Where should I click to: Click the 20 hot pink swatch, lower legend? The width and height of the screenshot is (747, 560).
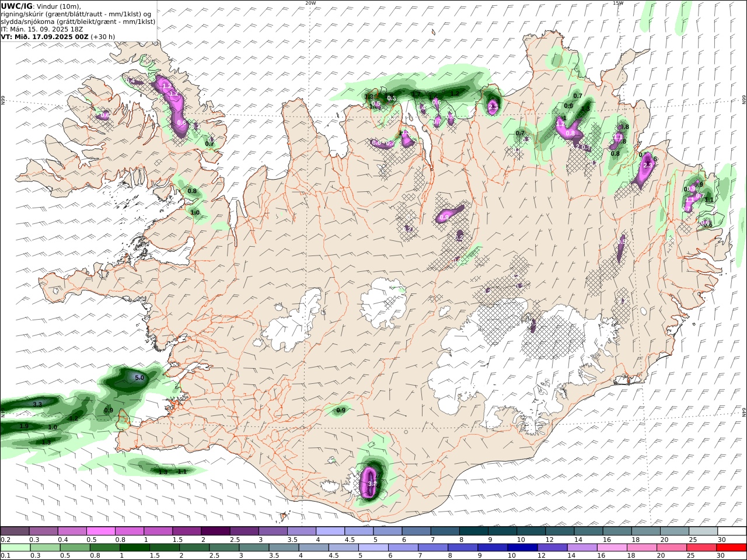point(672,547)
